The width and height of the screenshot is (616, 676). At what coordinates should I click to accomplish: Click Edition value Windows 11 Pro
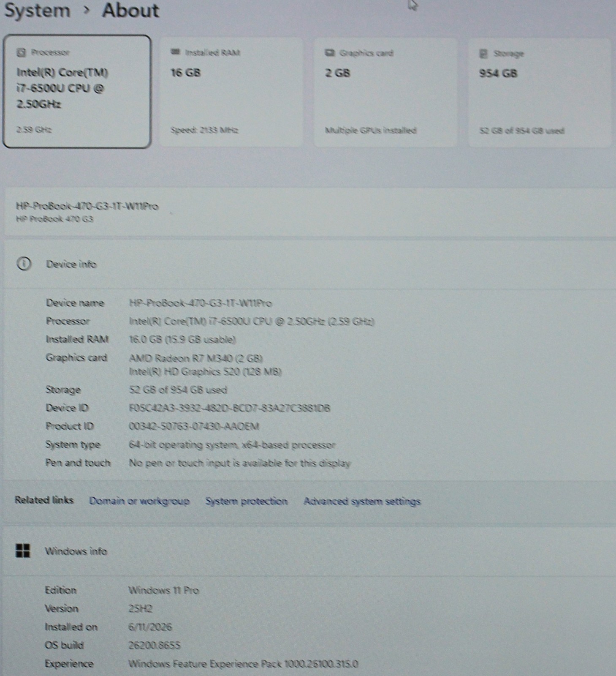(x=164, y=590)
